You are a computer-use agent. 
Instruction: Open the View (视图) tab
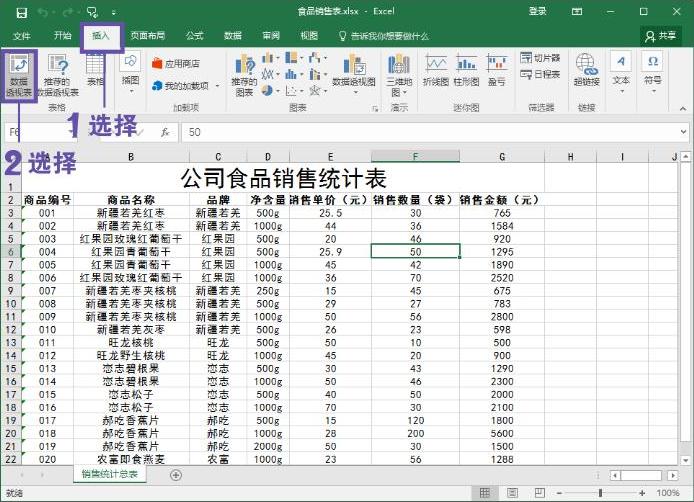tap(309, 35)
